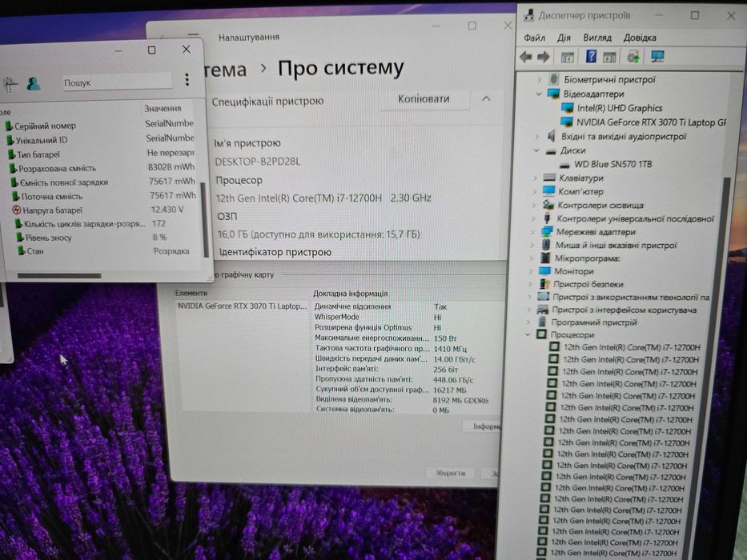Expand the Біометричні пристрої node
The width and height of the screenshot is (747, 560).
[x=540, y=79]
